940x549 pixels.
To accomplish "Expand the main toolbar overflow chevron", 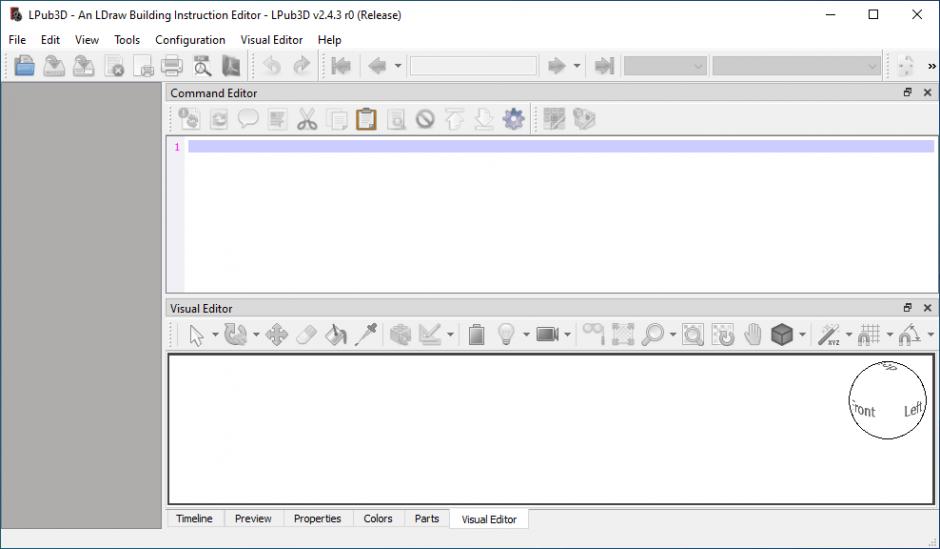I will click(932, 66).
